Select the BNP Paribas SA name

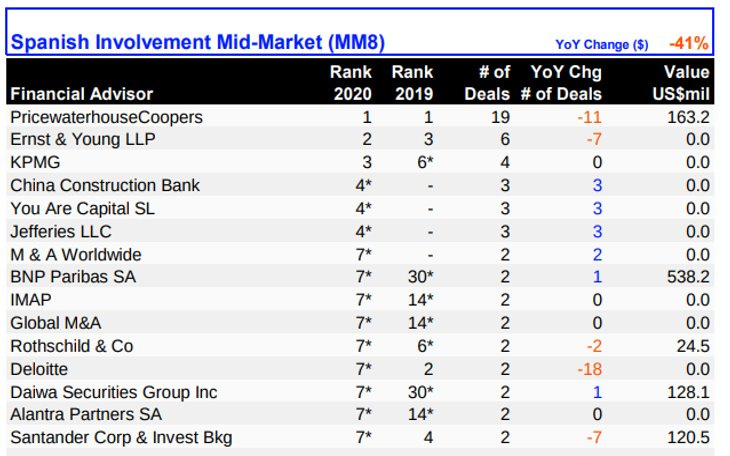pyautogui.click(x=73, y=277)
